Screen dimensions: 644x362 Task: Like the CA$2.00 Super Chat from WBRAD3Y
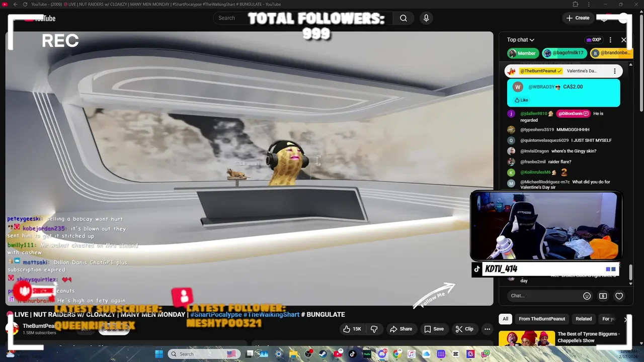tap(521, 100)
